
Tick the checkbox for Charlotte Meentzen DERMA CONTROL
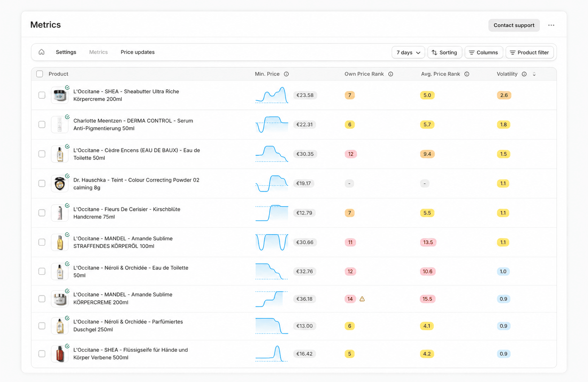[42, 125]
